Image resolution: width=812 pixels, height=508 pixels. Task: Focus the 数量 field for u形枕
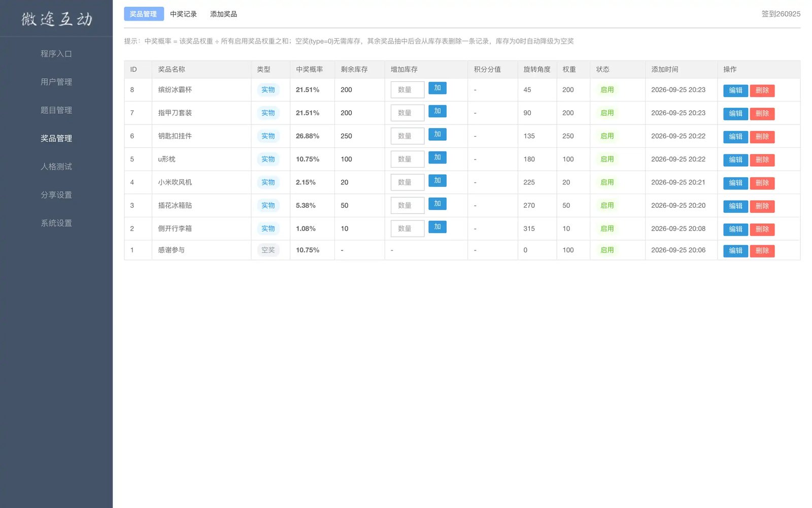tap(408, 160)
